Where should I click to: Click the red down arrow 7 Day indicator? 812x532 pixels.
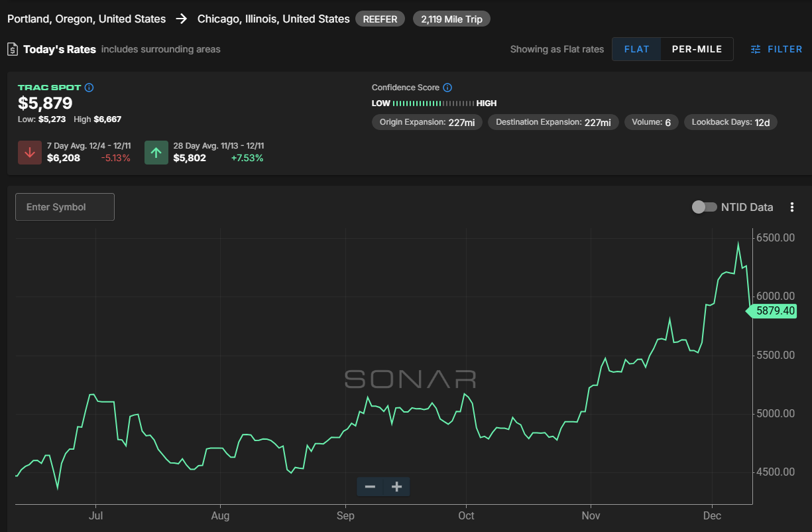point(29,152)
